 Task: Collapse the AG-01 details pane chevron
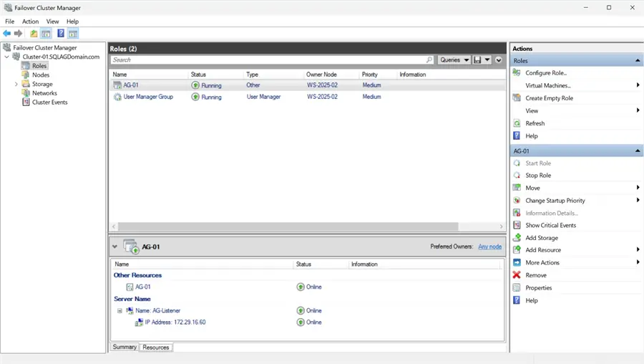[114, 246]
